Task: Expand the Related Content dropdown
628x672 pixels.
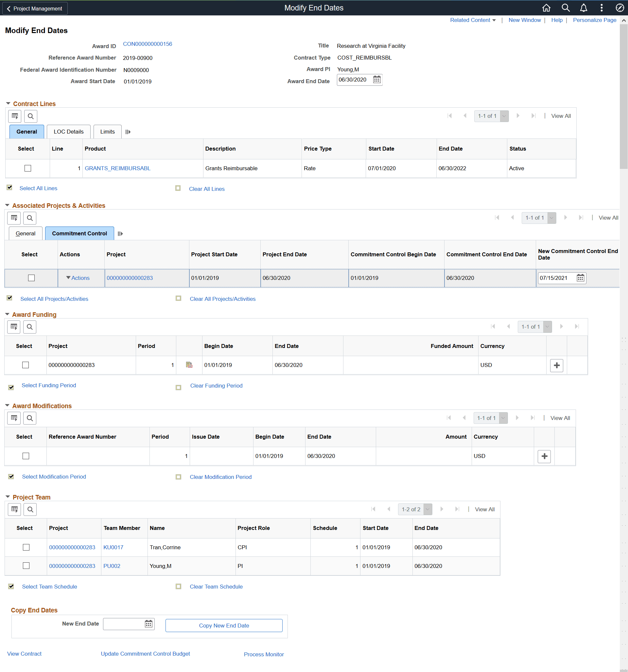Action: point(473,20)
